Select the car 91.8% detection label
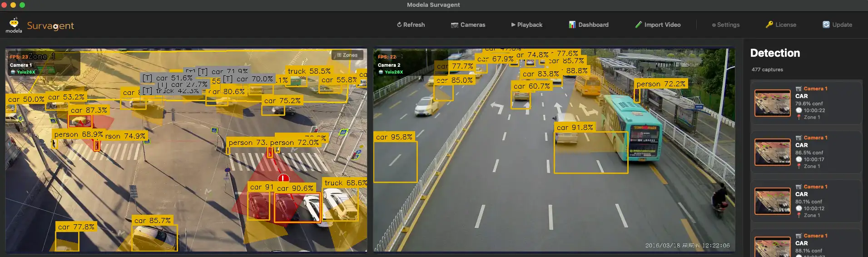The width and height of the screenshot is (868, 257). [x=575, y=128]
